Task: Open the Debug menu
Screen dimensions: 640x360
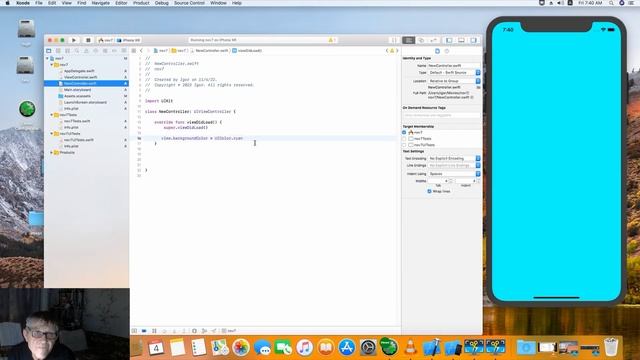Action: point(162,3)
